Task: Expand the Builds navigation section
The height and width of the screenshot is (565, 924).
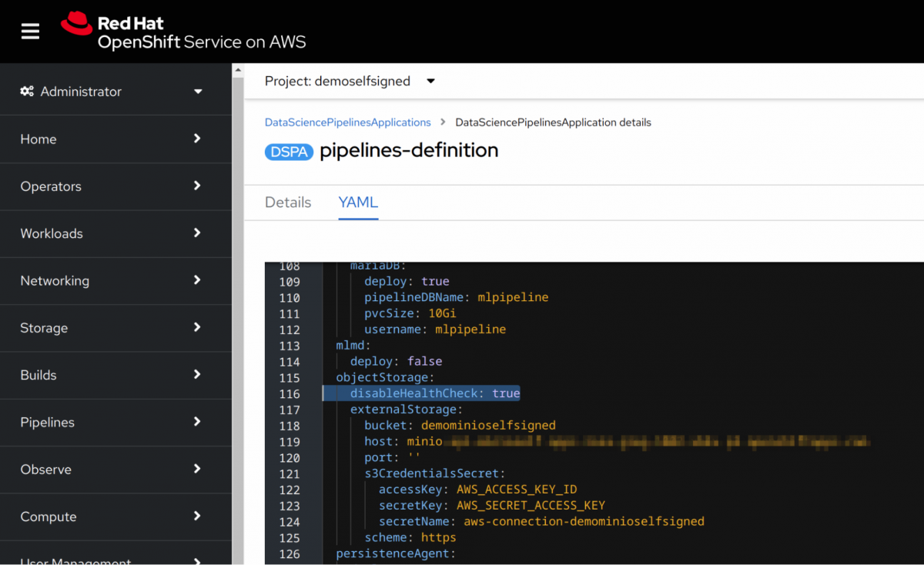Action: [x=115, y=375]
